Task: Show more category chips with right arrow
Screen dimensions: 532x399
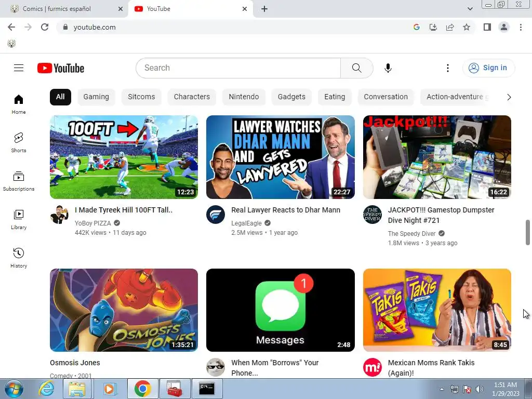Action: click(x=509, y=97)
